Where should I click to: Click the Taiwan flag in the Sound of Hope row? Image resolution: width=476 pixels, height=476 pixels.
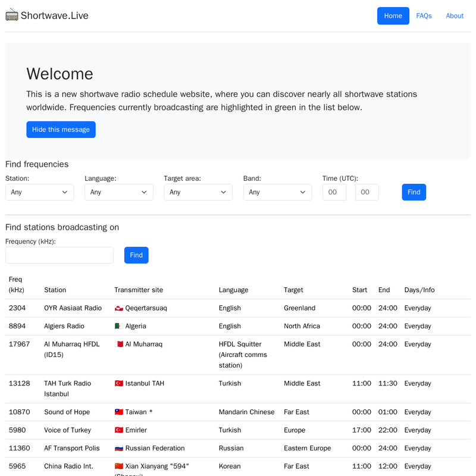pyautogui.click(x=119, y=412)
